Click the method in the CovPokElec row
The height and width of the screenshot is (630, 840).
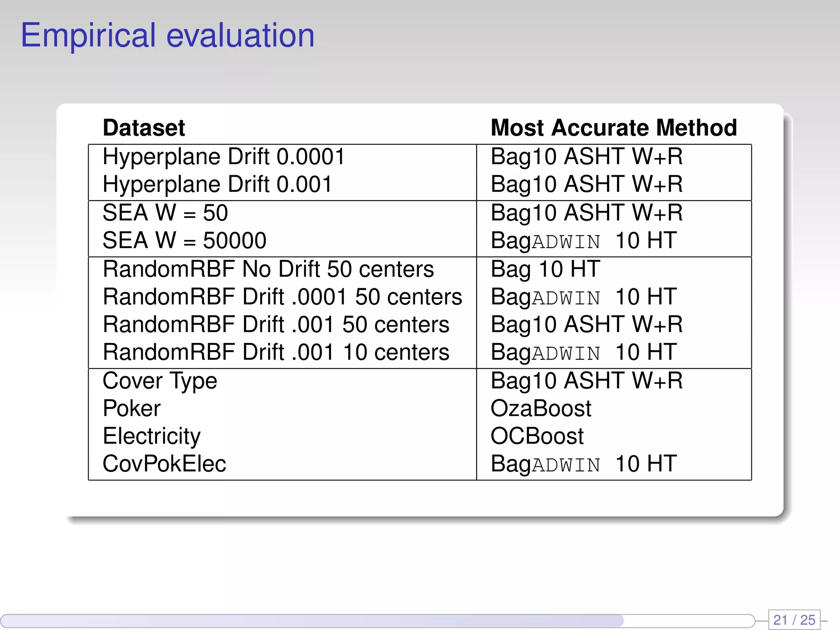[584, 465]
